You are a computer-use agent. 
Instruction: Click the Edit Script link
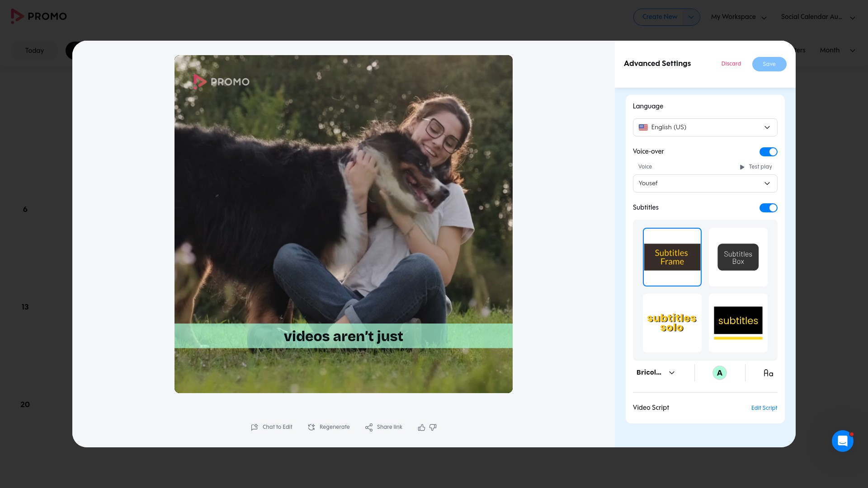[764, 408]
